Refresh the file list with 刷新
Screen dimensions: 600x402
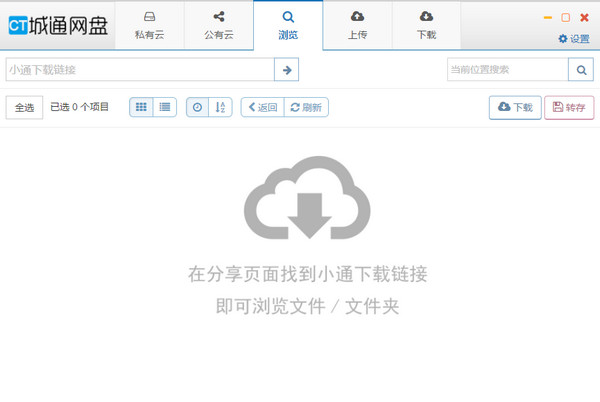pos(306,107)
